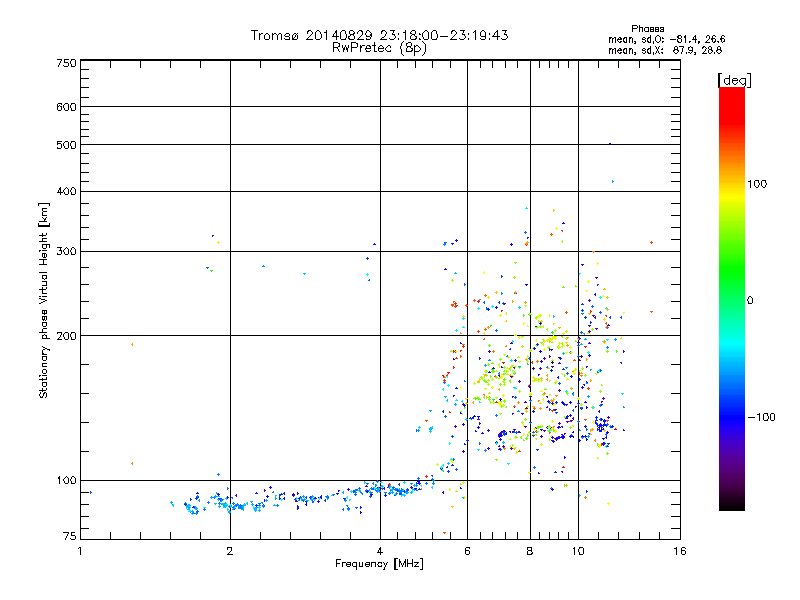This screenshot has width=800, height=600.
Task: Click the colorbar tick label '100'
Action: coord(757,184)
